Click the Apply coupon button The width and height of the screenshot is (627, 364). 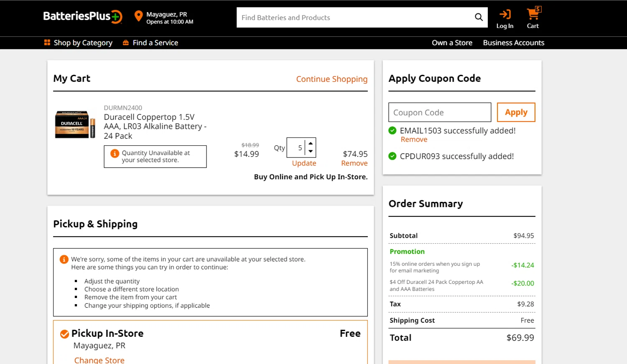click(516, 112)
